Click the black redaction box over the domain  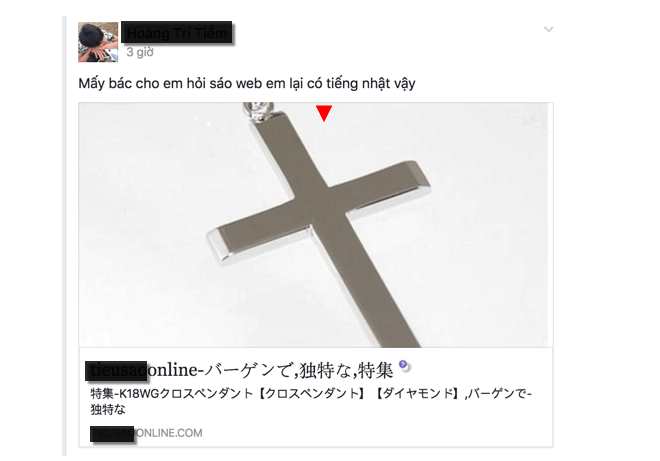click(112, 434)
